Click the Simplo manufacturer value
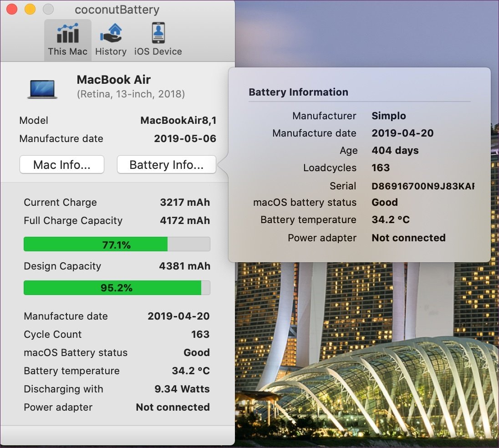 (x=389, y=116)
